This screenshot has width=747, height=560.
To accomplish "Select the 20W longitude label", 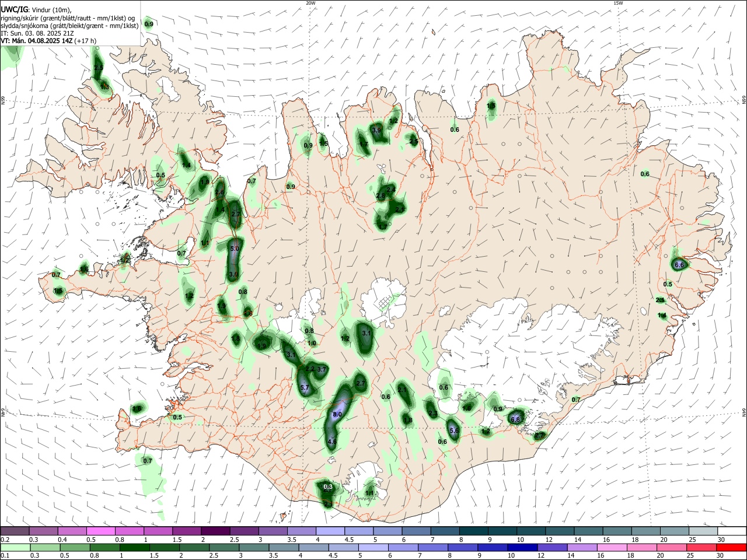I will pos(310,3).
